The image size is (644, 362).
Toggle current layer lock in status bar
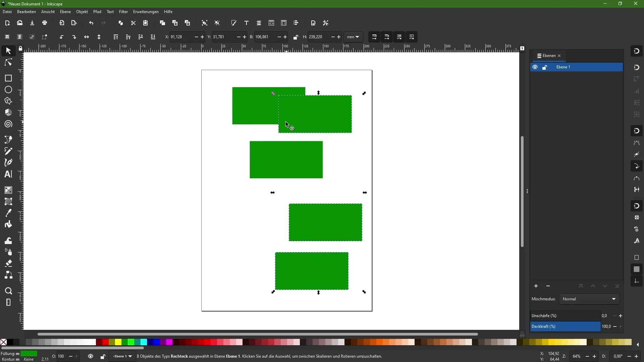(x=103, y=357)
